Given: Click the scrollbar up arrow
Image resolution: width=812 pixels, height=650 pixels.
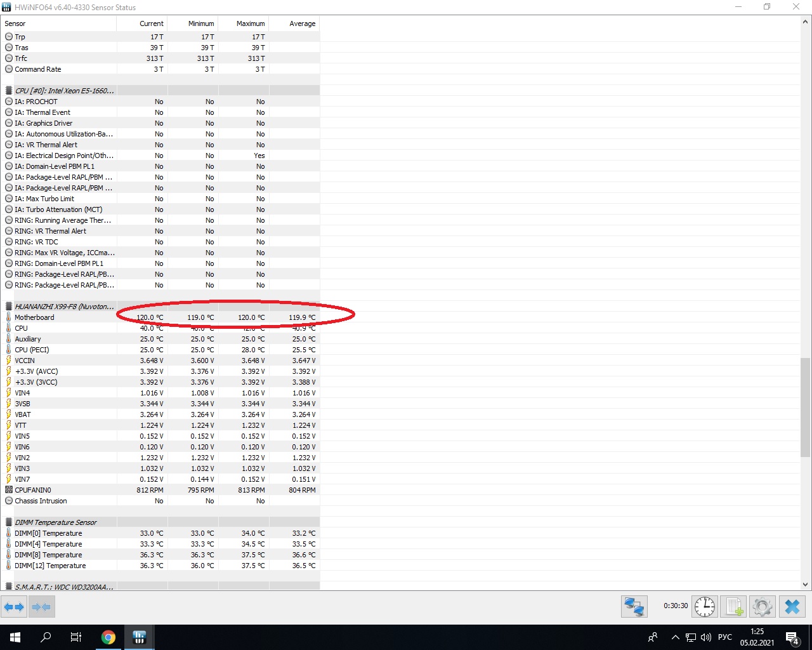Looking at the screenshot, I should point(806,22).
